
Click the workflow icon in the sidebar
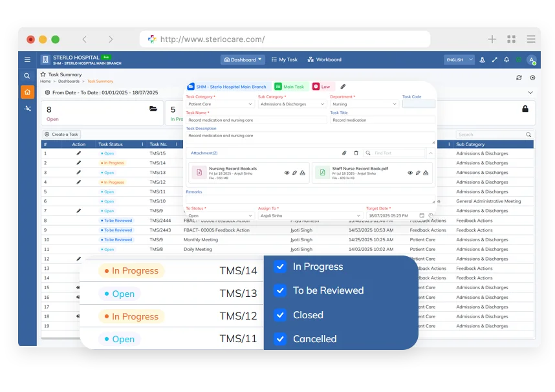pos(27,108)
